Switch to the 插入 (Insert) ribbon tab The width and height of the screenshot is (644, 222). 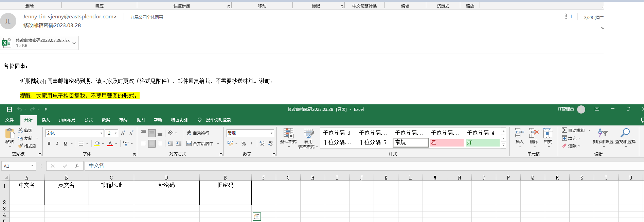point(46,120)
